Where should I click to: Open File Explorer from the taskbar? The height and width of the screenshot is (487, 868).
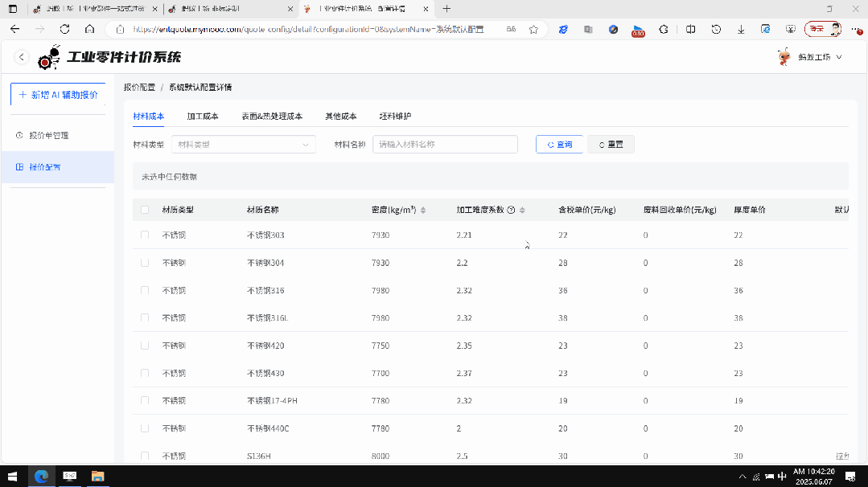tap(97, 476)
